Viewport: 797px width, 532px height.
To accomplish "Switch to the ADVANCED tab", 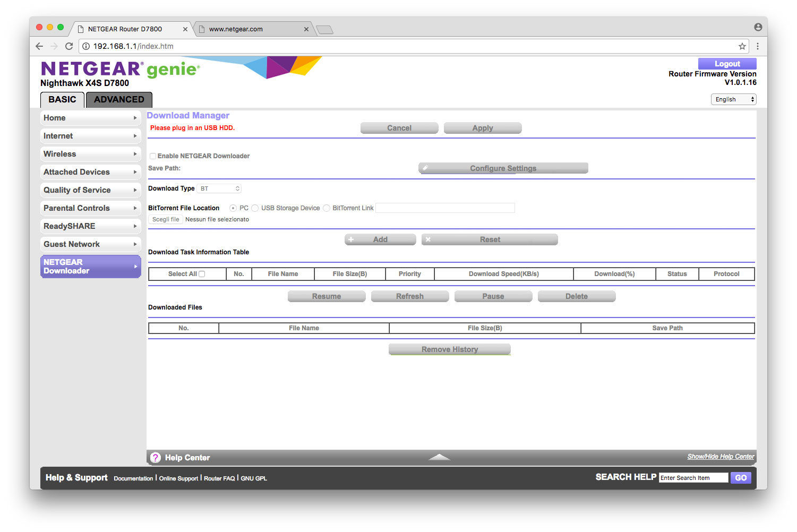I will coord(119,99).
